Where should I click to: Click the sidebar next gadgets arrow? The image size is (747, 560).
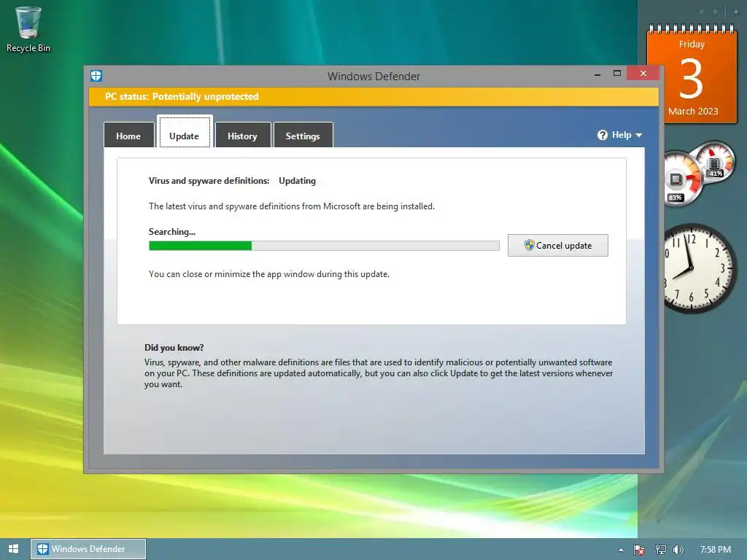pyautogui.click(x=716, y=12)
